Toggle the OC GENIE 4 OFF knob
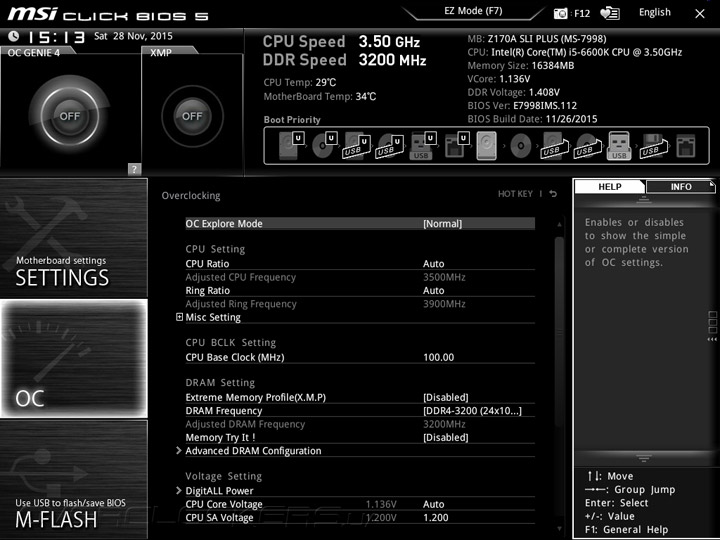The width and height of the screenshot is (720, 540). click(x=69, y=116)
